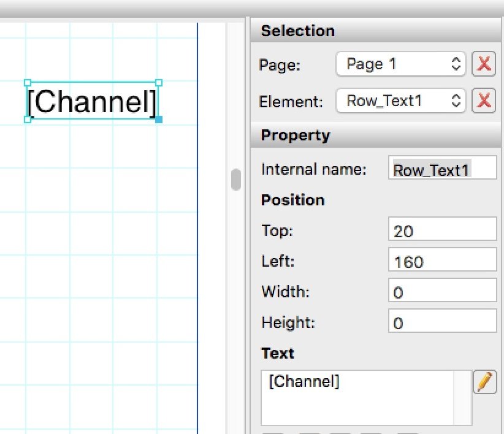
Task: Click into the Top position field
Action: click(x=442, y=230)
